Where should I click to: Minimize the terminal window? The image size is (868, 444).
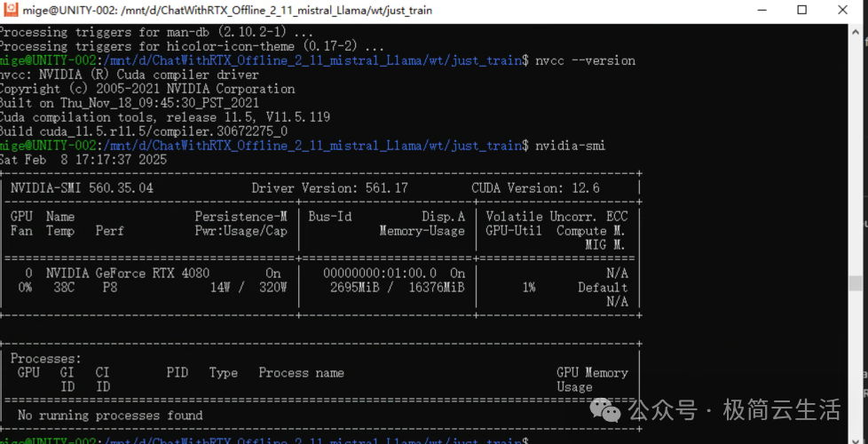(x=761, y=10)
